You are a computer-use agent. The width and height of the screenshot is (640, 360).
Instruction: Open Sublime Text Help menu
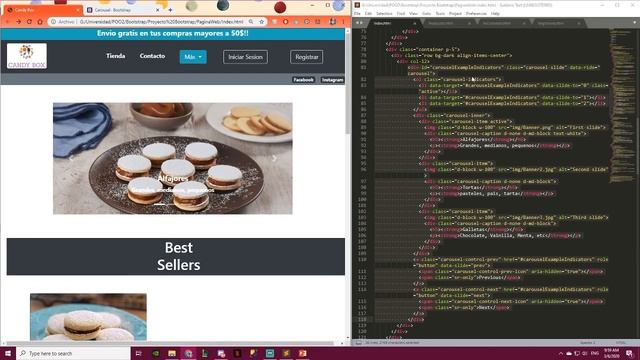[x=495, y=13]
